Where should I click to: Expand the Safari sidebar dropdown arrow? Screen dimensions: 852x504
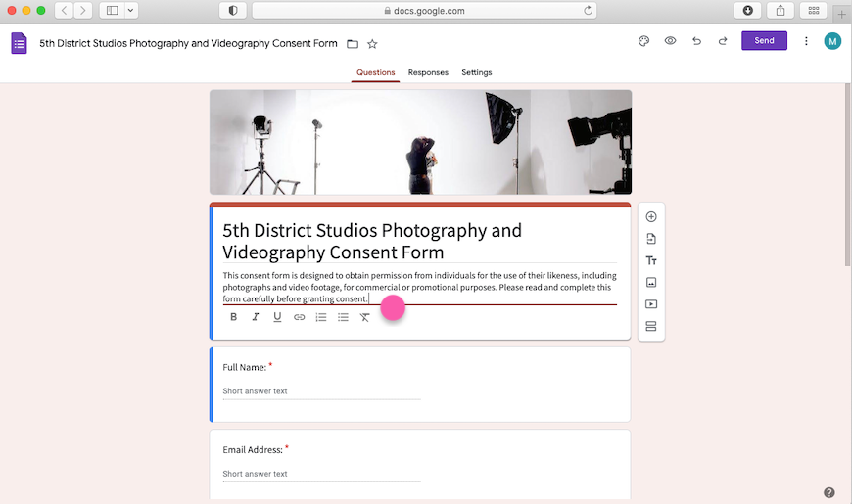click(131, 11)
